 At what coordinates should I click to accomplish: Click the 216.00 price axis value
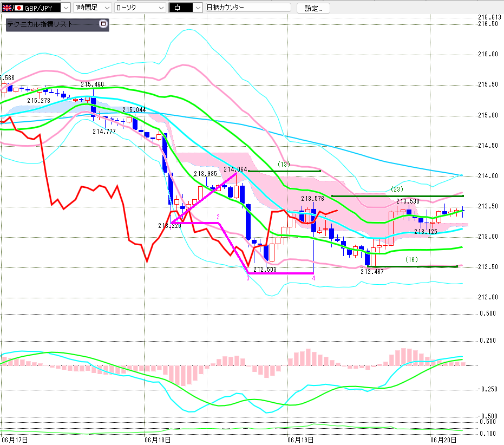coord(488,54)
